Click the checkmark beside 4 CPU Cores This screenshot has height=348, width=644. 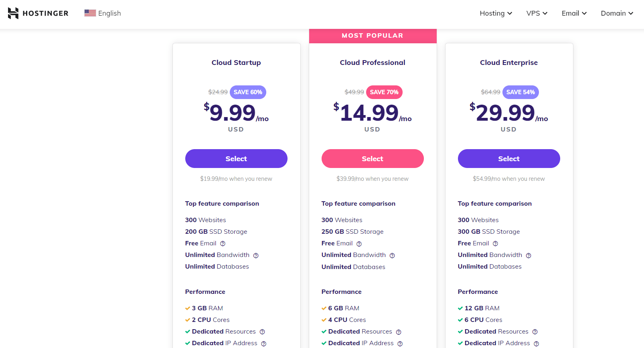(x=324, y=320)
